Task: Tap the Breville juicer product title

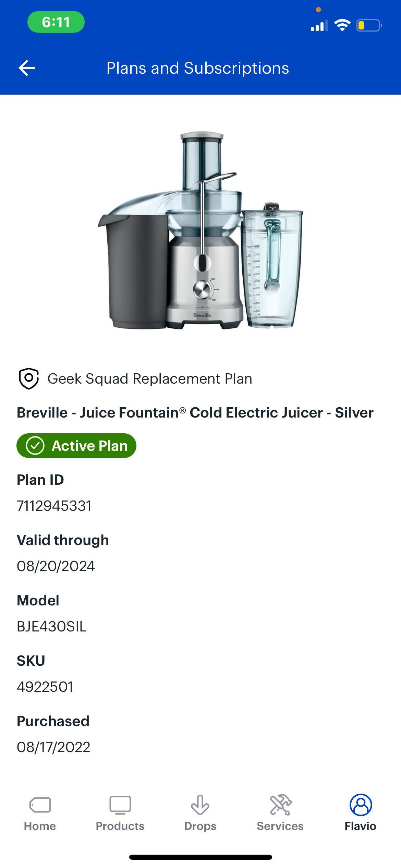Action: 195,412
